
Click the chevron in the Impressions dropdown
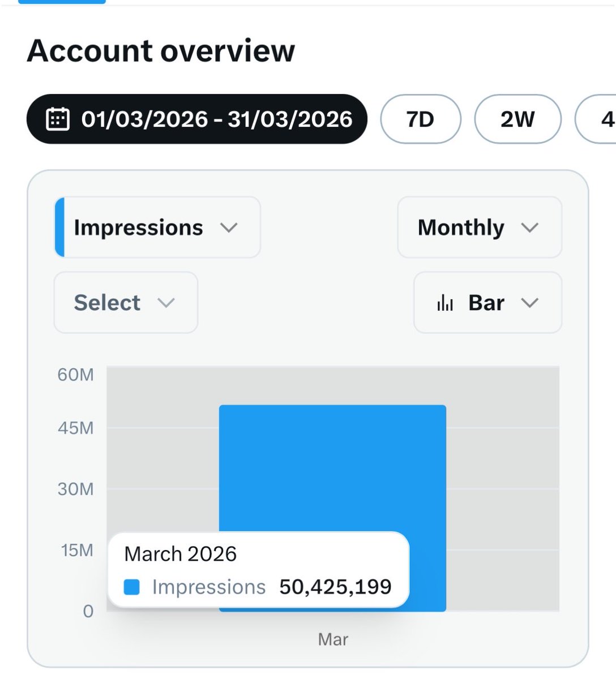(229, 228)
